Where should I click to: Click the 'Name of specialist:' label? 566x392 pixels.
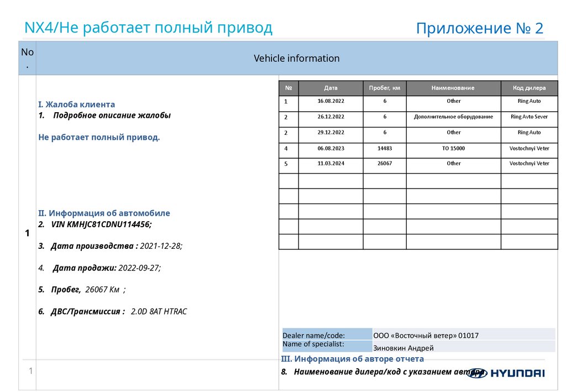(x=313, y=344)
